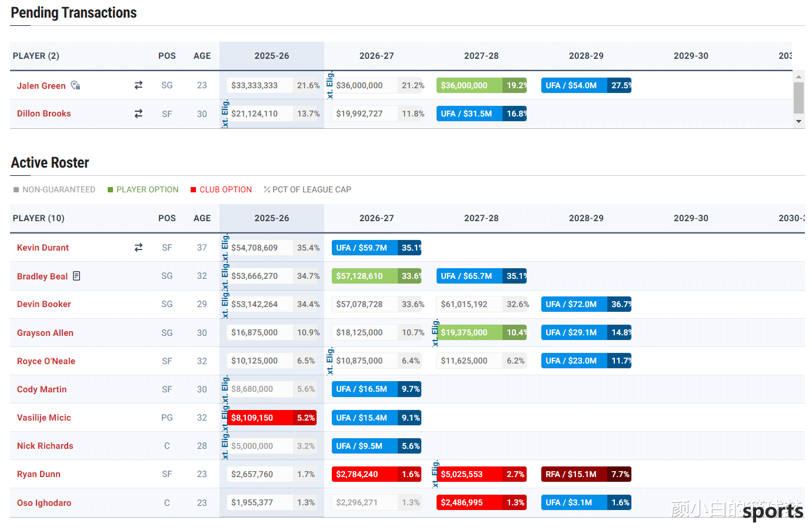812x530 pixels.
Task: Click Dillon Brooks' UFA / $31.5M badge
Action: pos(481,114)
